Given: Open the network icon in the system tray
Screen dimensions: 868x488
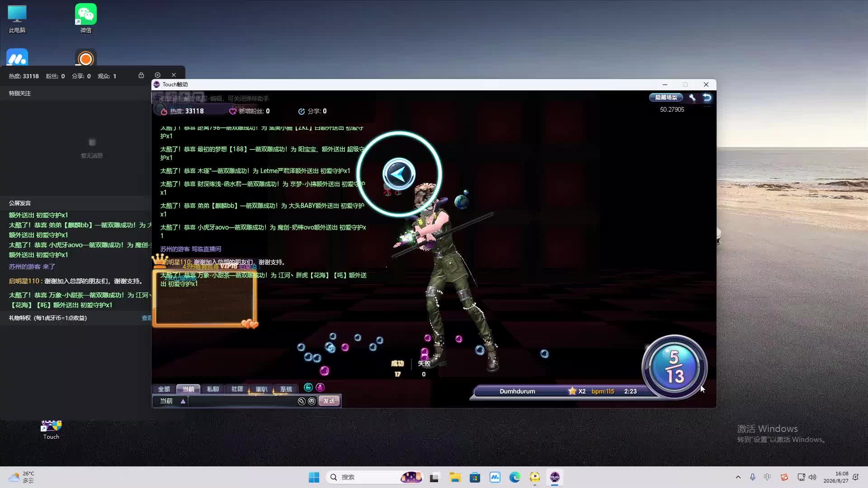Looking at the screenshot, I should tap(801, 477).
